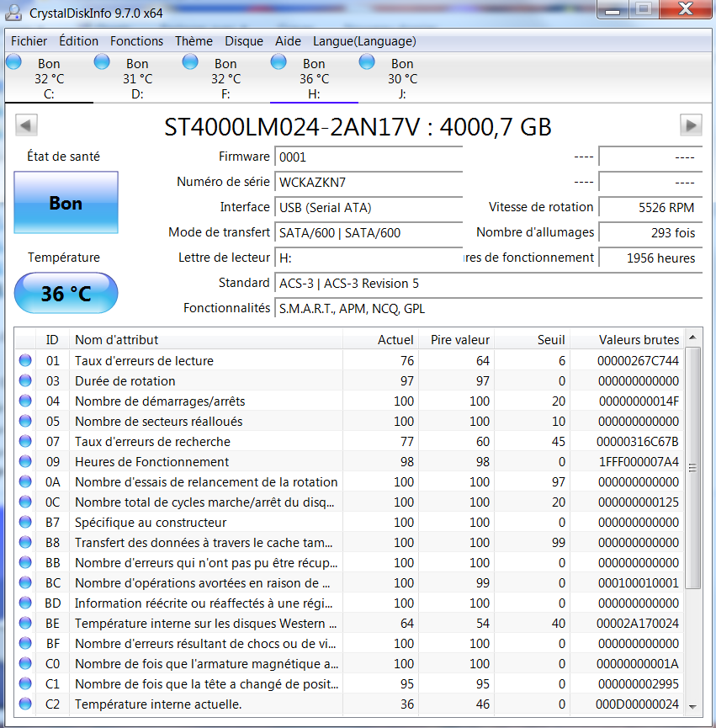
Task: Open the Disque menu
Action: click(243, 41)
